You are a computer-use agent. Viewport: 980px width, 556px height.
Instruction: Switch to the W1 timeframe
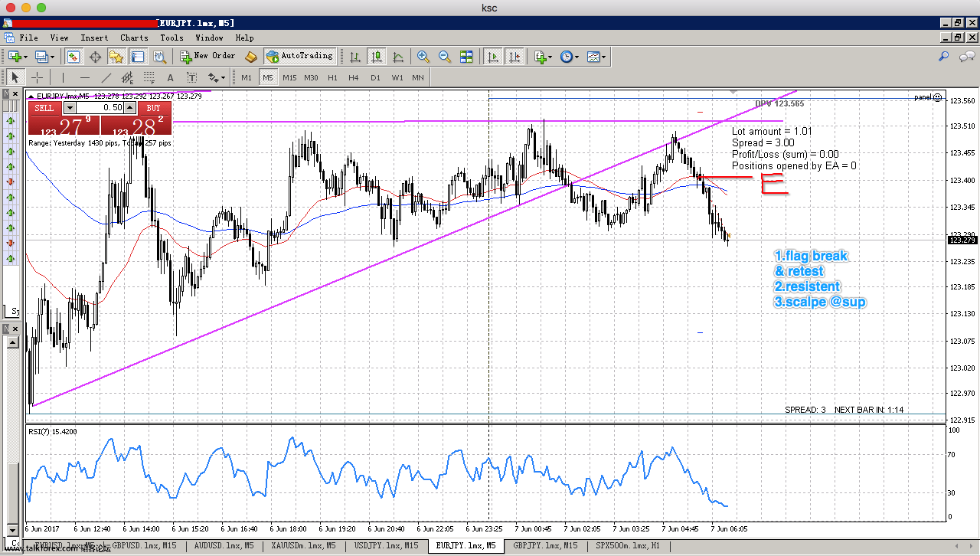tap(397, 77)
